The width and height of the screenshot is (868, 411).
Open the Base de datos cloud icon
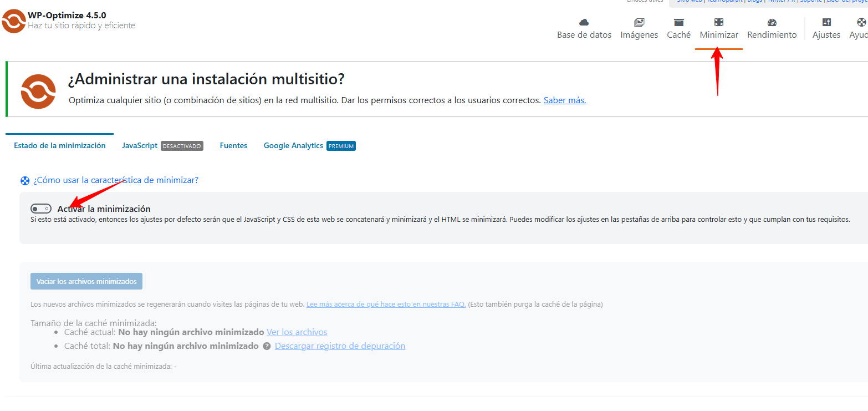584,23
